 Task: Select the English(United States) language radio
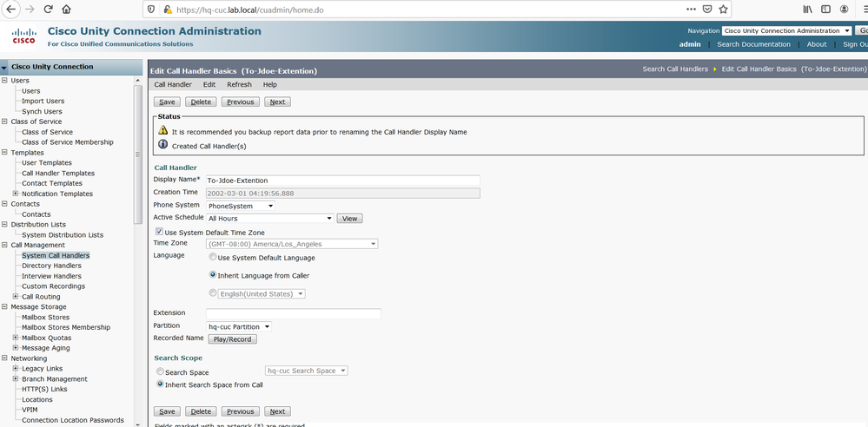pyautogui.click(x=213, y=293)
